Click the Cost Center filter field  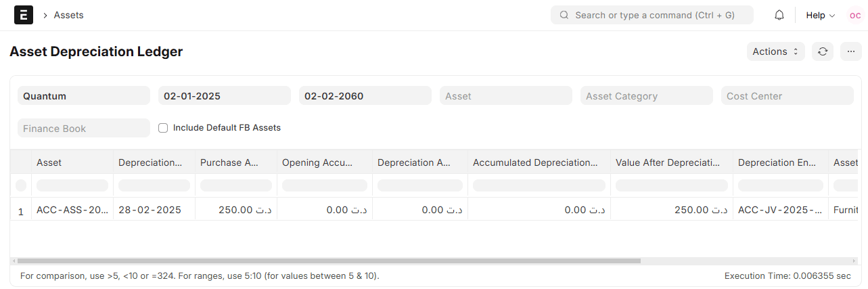point(787,96)
